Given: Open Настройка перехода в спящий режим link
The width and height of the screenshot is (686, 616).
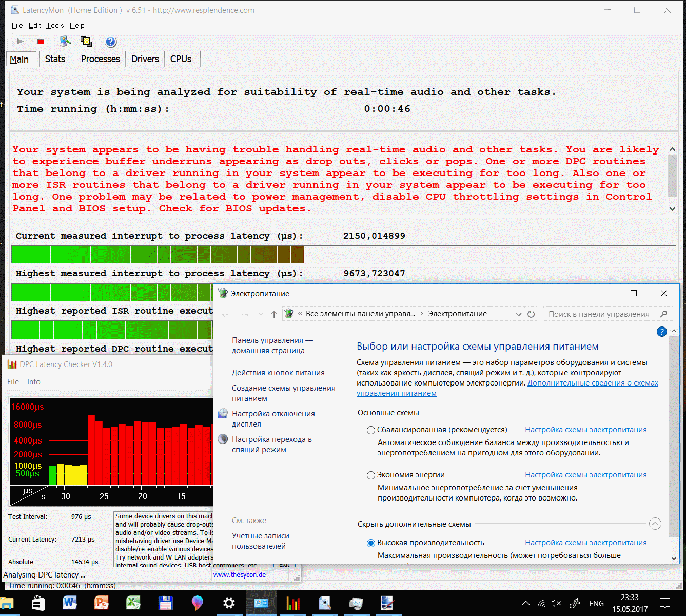Looking at the screenshot, I should point(272,445).
